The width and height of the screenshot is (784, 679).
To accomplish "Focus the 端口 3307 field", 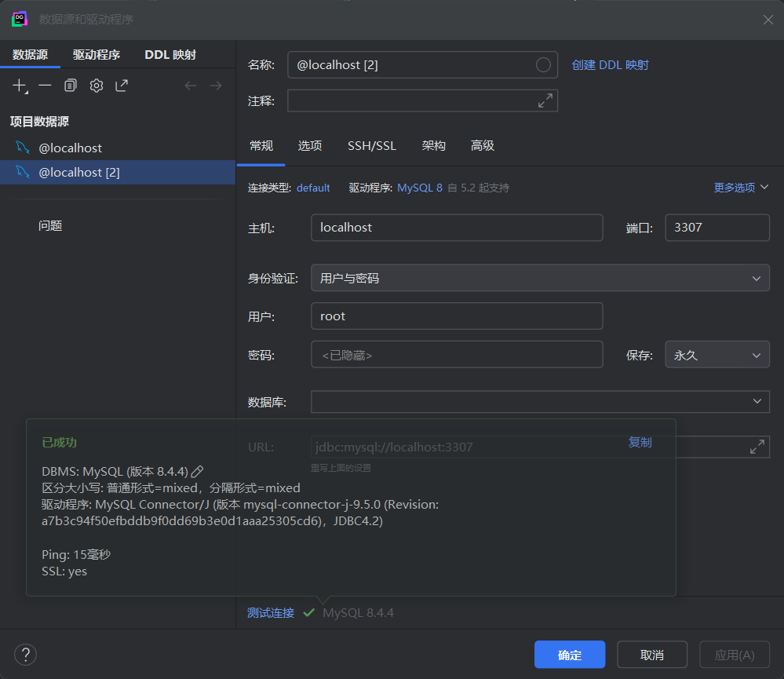I will (x=717, y=228).
